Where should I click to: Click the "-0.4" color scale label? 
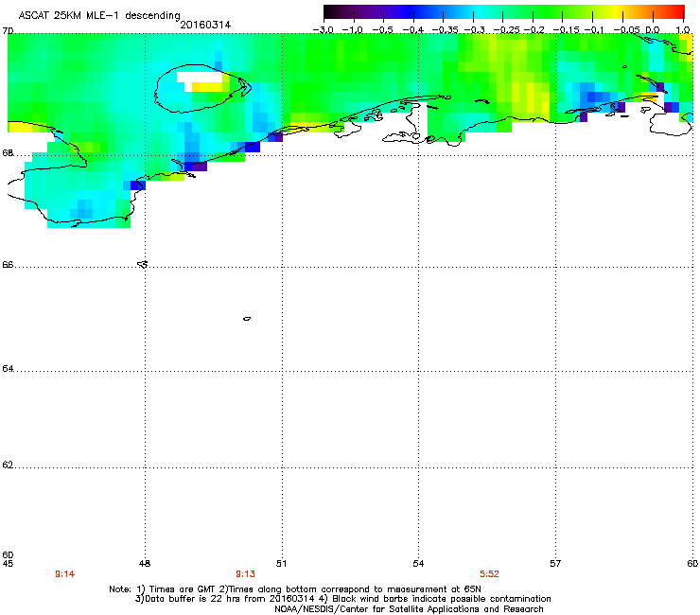coord(413,30)
